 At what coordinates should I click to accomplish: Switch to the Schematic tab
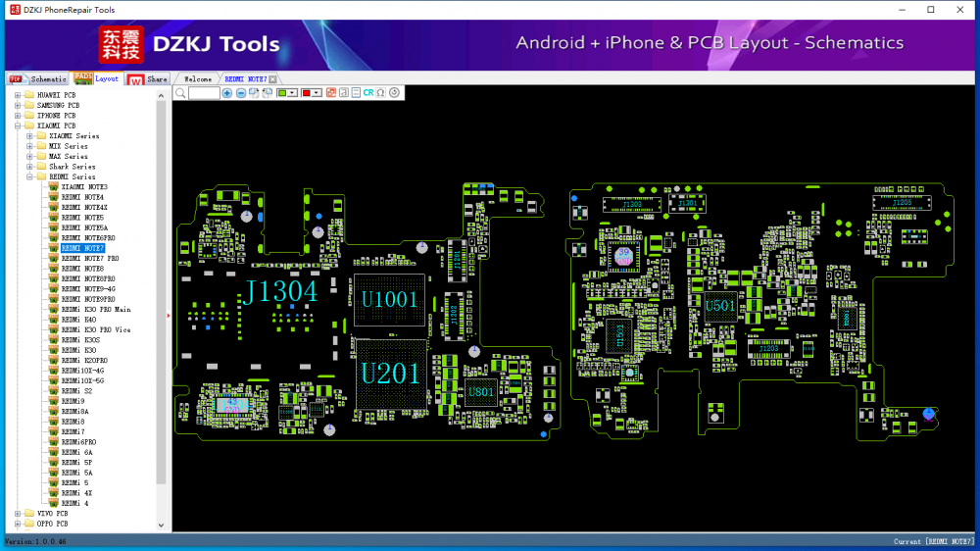pos(38,78)
